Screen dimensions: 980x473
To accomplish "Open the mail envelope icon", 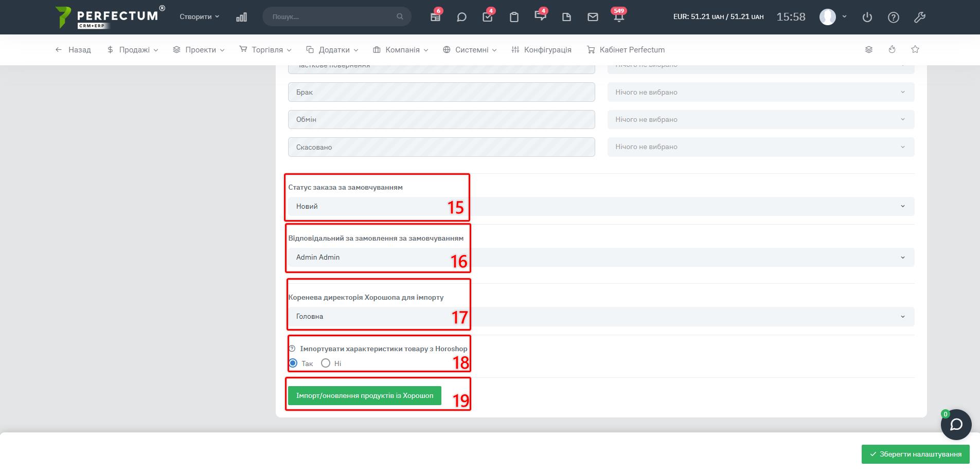I will [593, 17].
